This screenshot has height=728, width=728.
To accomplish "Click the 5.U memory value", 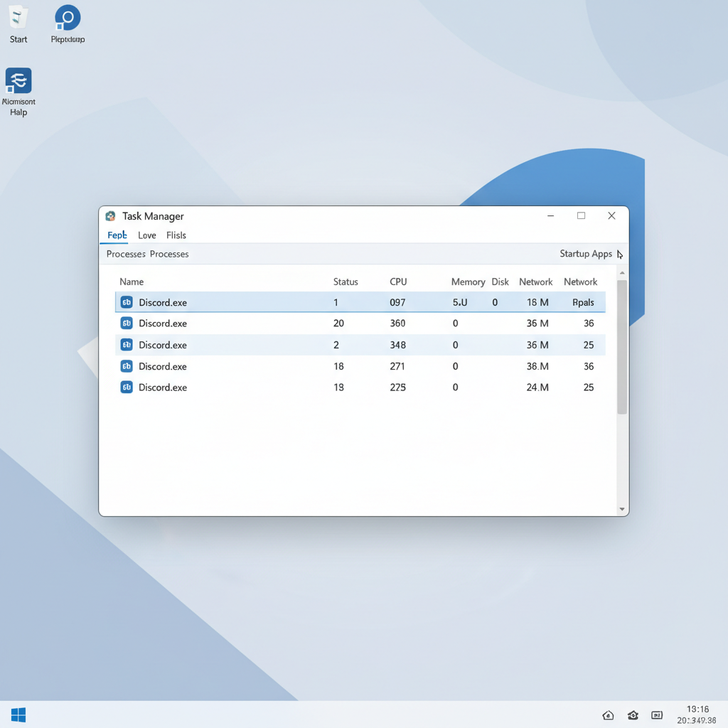I will pyautogui.click(x=460, y=302).
